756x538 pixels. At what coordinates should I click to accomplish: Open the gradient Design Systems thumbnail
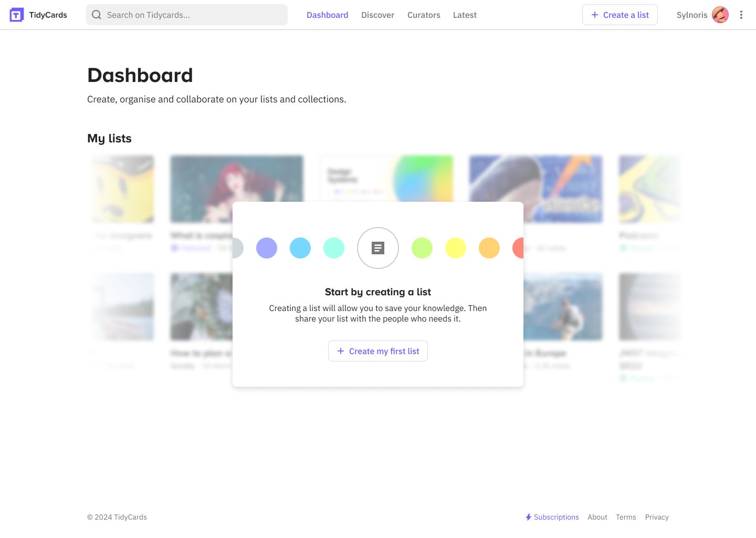tap(386, 179)
